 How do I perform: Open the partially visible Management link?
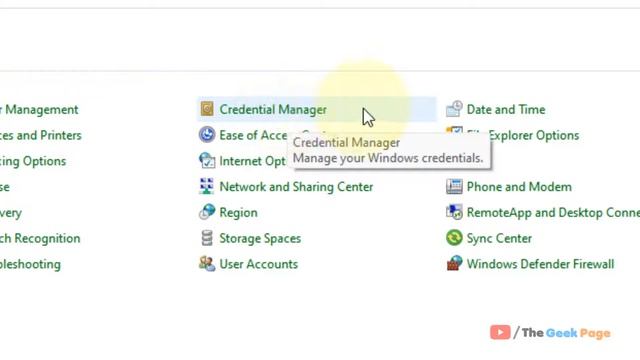(39, 109)
